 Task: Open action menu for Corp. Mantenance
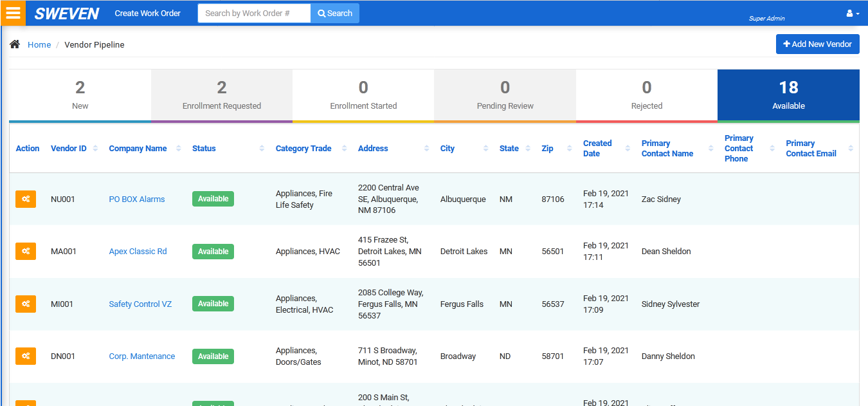pos(26,356)
